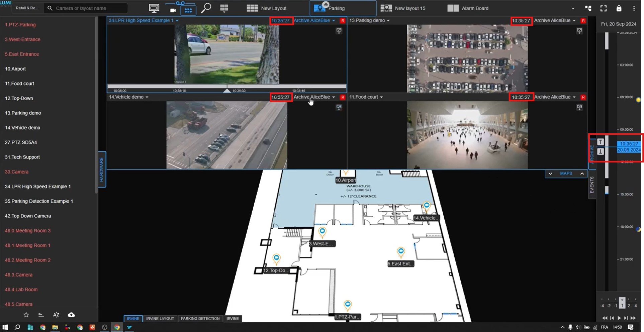This screenshot has height=332, width=644.
Task: Click the magnifying glass search tool
Action: click(x=206, y=8)
